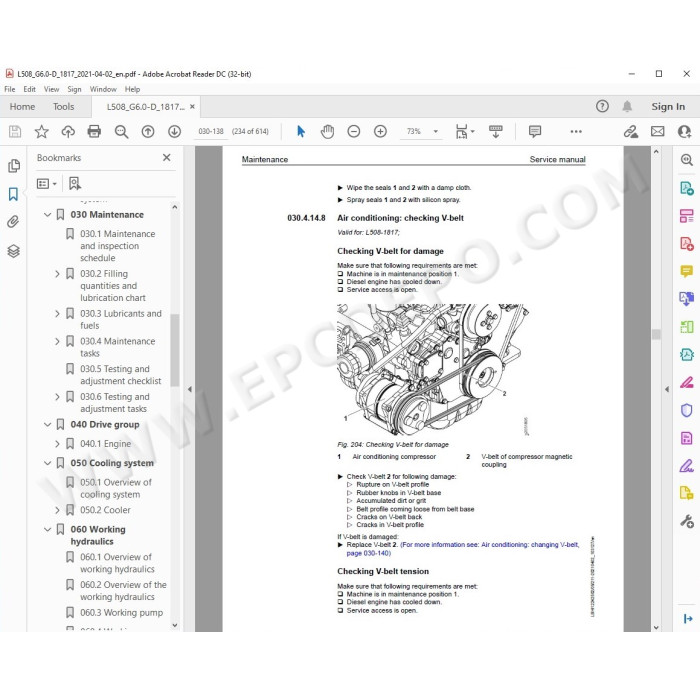Viewport: 700px width, 700px height.
Task: Go to the previous page with the up arrow
Action: coord(148,131)
